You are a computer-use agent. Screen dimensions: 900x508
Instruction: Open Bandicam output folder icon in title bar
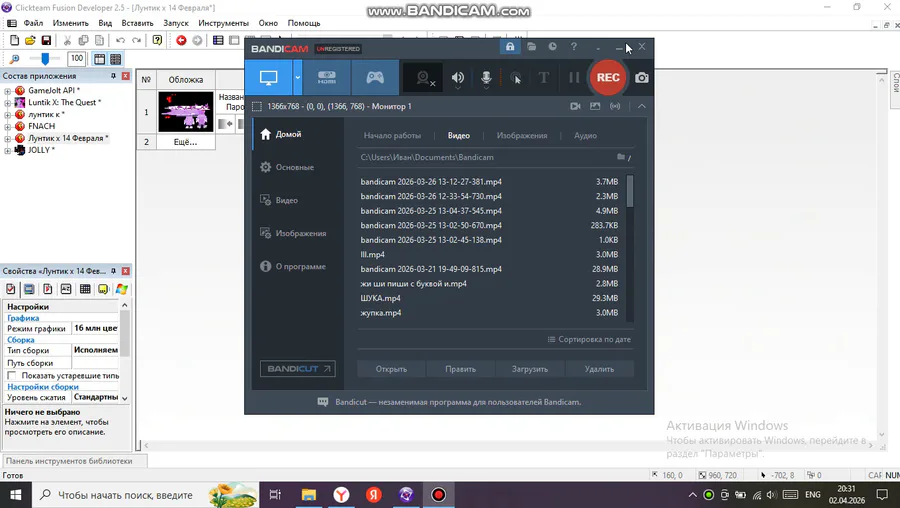click(x=532, y=46)
